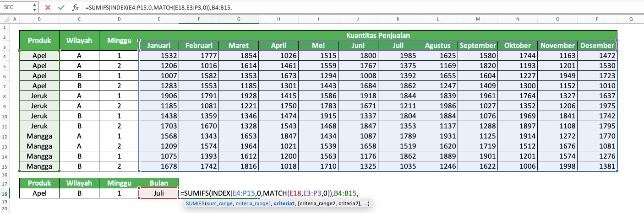Click cell with value 1901 under September

tap(478, 156)
